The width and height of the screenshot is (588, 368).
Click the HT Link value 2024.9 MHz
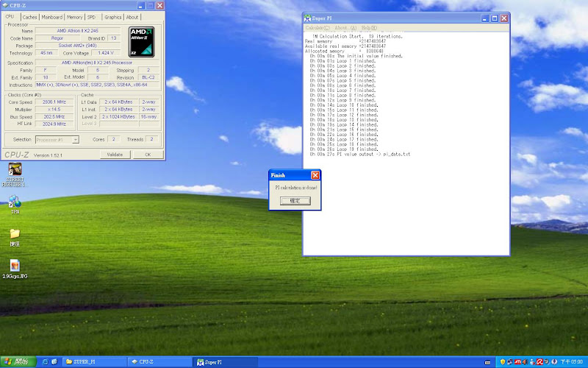(x=54, y=124)
